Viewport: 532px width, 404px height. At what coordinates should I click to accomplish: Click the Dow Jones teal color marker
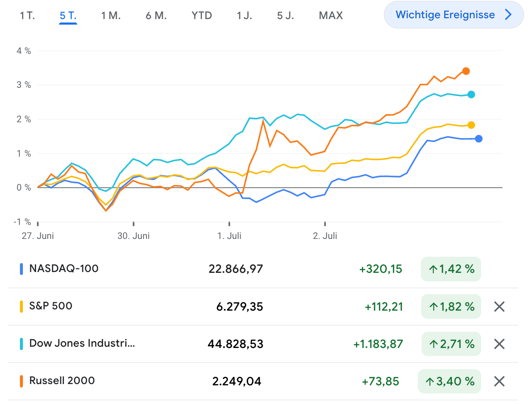[x=21, y=344]
